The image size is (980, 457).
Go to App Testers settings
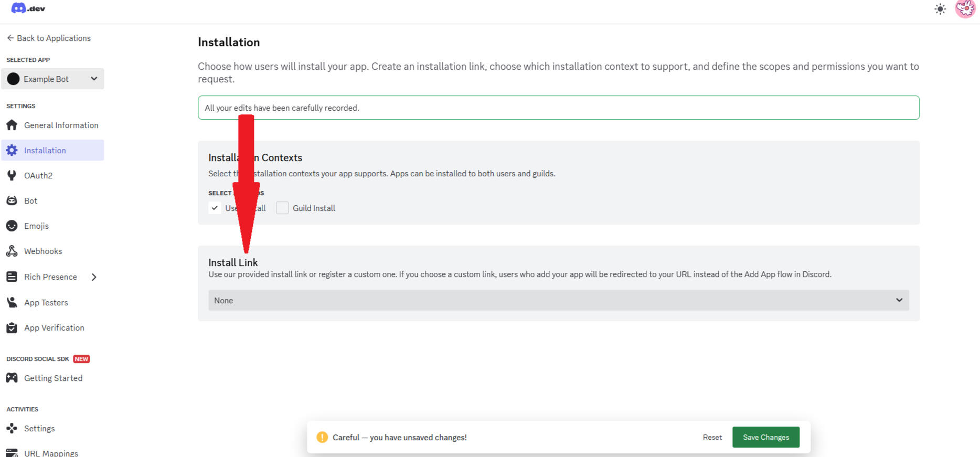click(46, 303)
